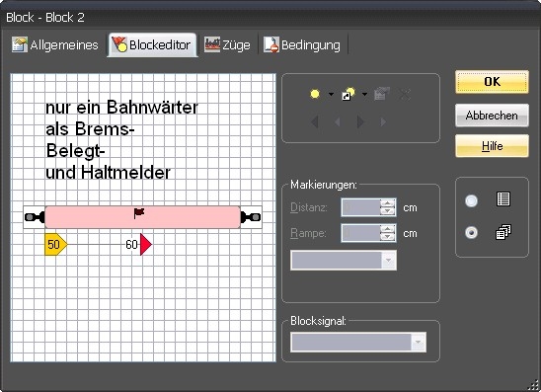Image resolution: width=541 pixels, height=392 pixels.
Task: Click the yellow contact indicator icon
Action: 315,94
